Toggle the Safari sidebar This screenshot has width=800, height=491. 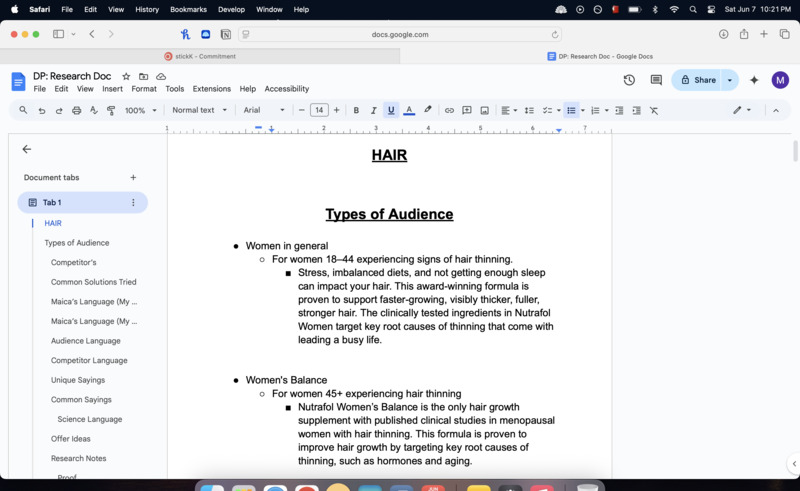click(58, 34)
